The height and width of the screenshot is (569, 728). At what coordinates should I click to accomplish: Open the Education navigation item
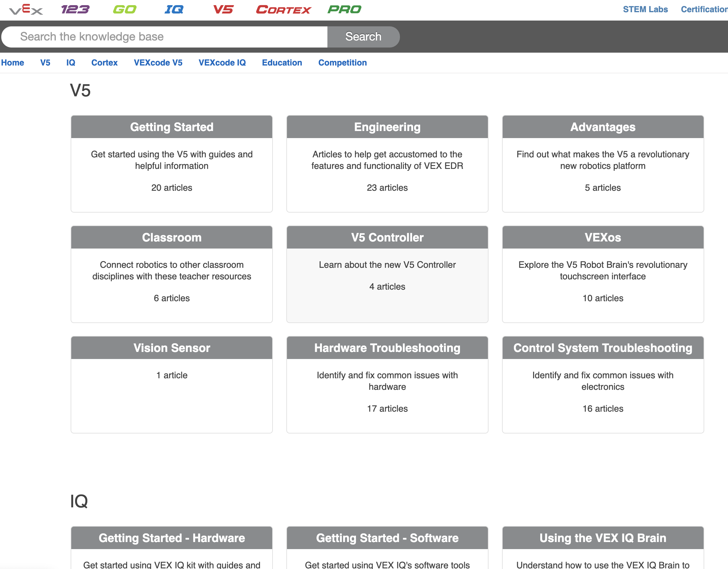(x=282, y=63)
